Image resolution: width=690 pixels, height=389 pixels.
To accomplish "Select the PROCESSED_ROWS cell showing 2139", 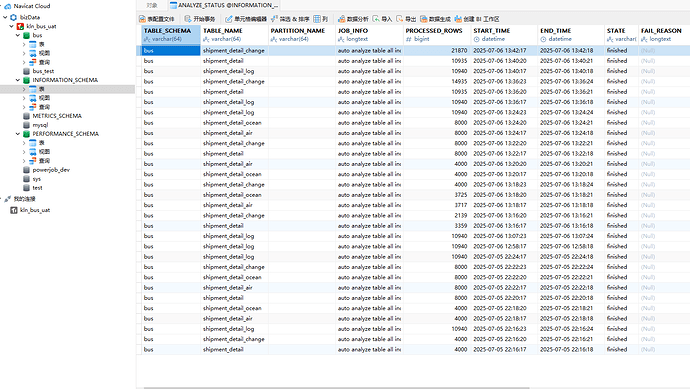I will pos(437,216).
